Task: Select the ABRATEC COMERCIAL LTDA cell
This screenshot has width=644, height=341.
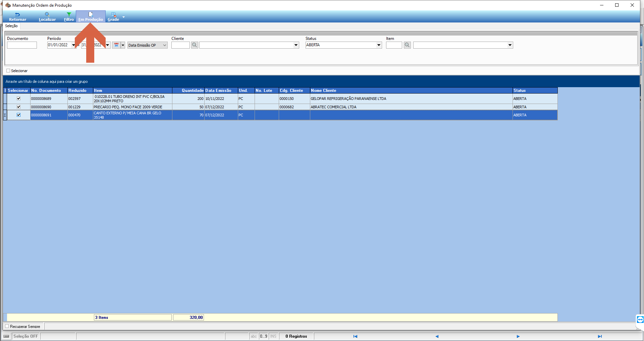Action: tap(411, 107)
